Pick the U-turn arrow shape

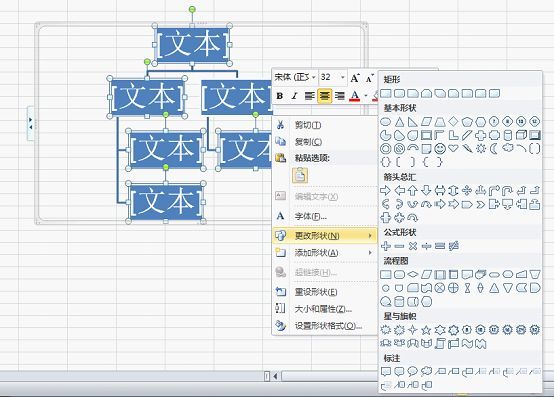coord(508,191)
